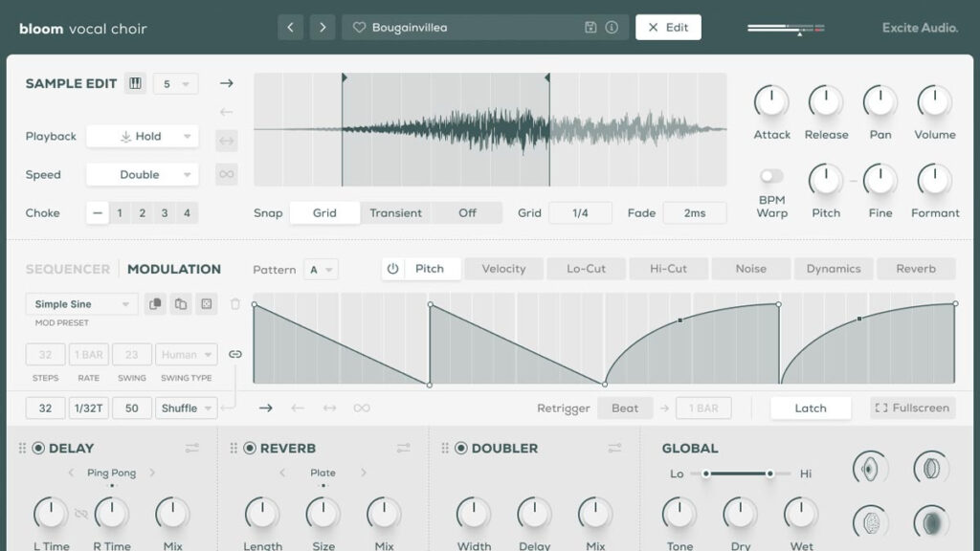
Task: Go to the next preset
Action: [x=323, y=28]
